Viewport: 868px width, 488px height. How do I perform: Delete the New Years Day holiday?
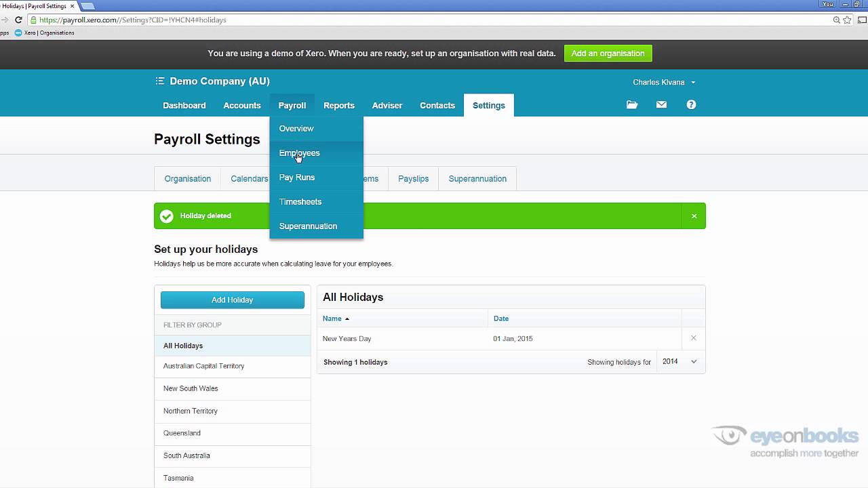[x=693, y=338]
